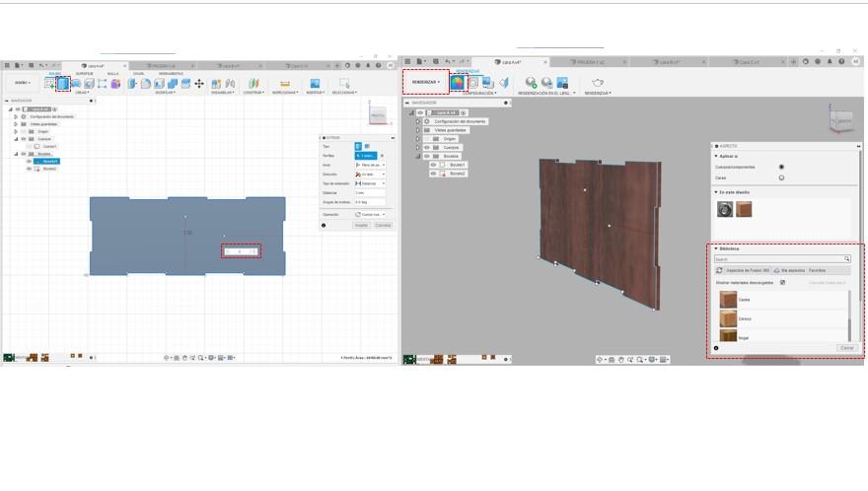
Task: Click the Combine tool icon
Action: pos(173,84)
